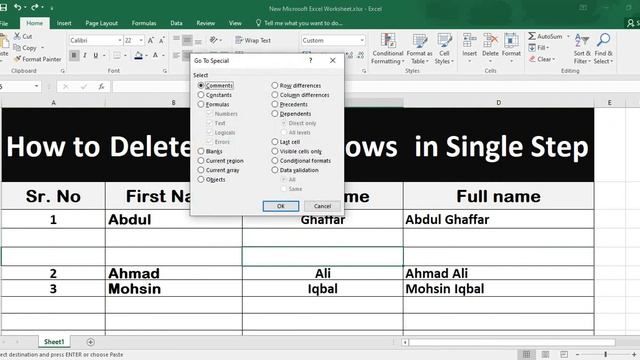Open the font size dropdown

pos(141,40)
